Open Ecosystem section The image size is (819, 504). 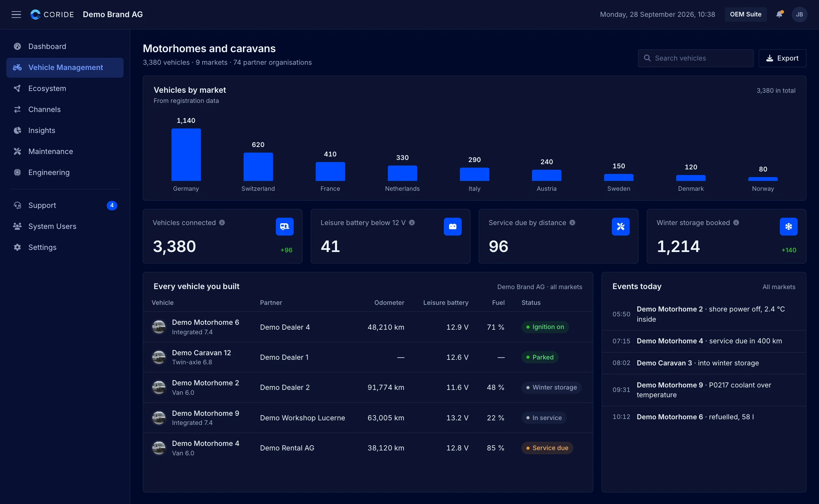click(x=65, y=89)
